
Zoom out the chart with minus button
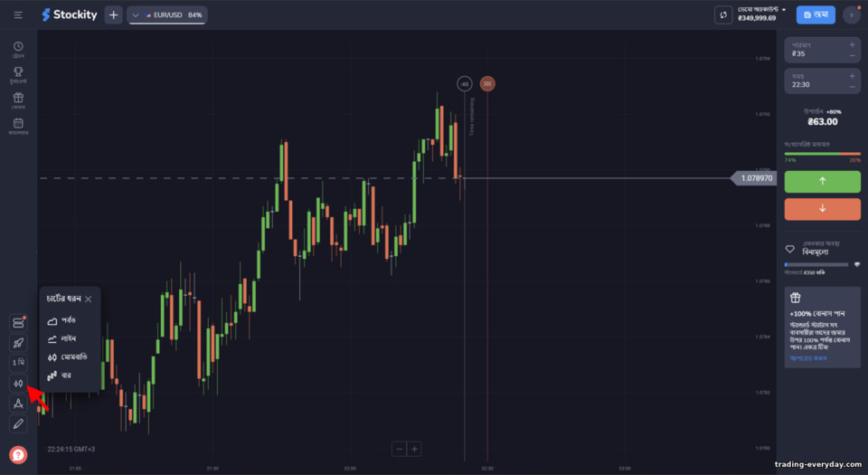pos(399,449)
